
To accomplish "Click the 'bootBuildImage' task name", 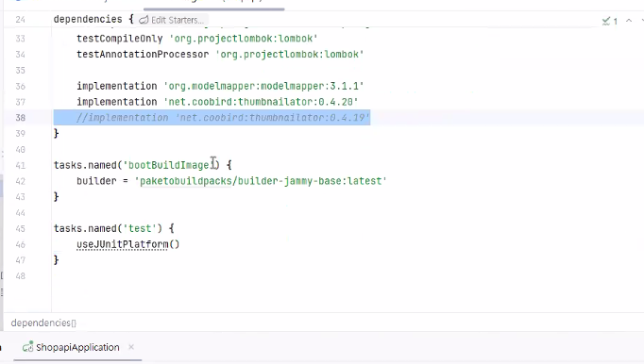I will (169, 165).
